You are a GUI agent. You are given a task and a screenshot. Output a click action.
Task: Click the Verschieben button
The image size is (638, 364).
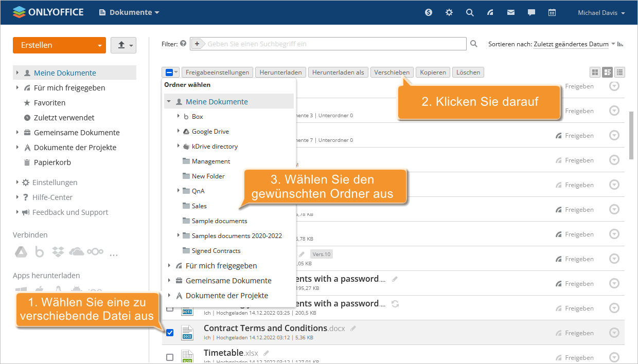coord(392,72)
